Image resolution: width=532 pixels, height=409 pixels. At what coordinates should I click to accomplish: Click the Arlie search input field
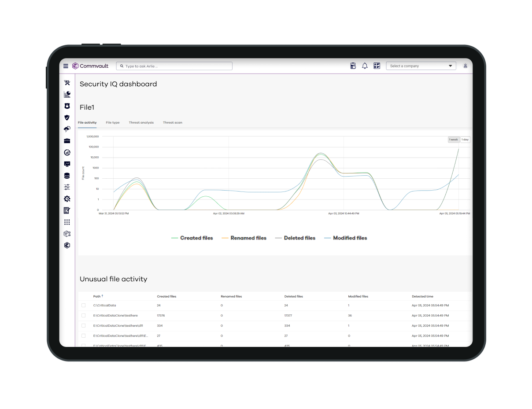(x=176, y=66)
